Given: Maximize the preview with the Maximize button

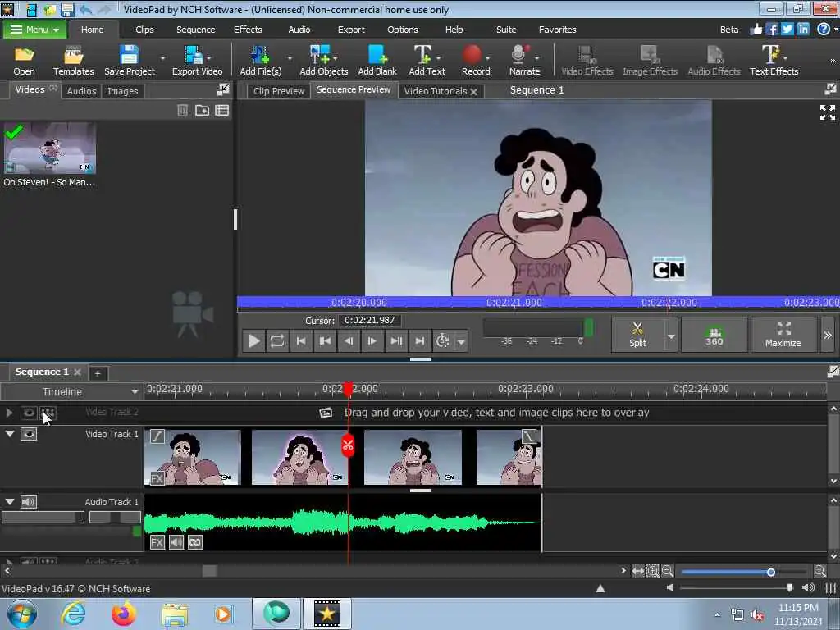Looking at the screenshot, I should click(x=783, y=335).
